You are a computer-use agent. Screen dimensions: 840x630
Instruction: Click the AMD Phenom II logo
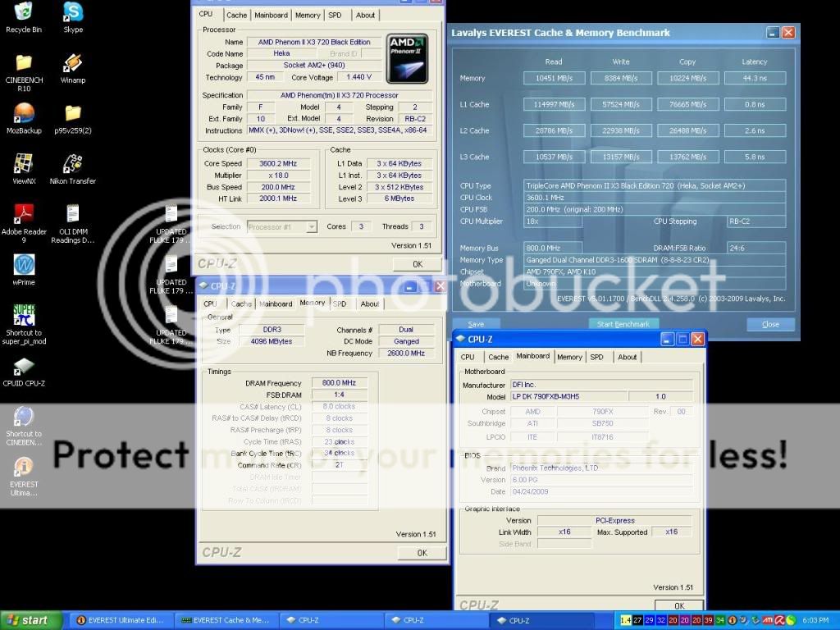click(407, 59)
